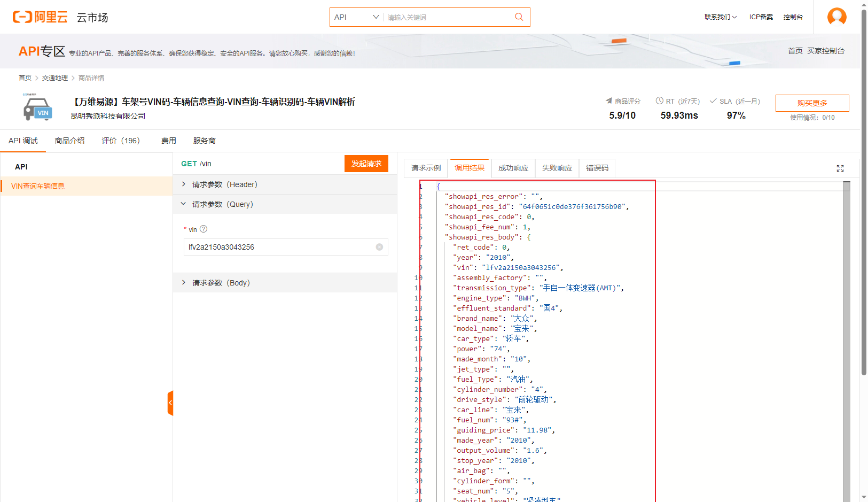Click 昆明秀派科技有限公司 vendor name
Image resolution: width=868 pixels, height=502 pixels.
tap(108, 116)
